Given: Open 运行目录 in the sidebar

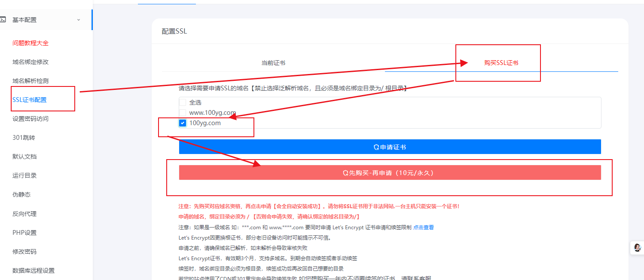Looking at the screenshot, I should coord(24,175).
